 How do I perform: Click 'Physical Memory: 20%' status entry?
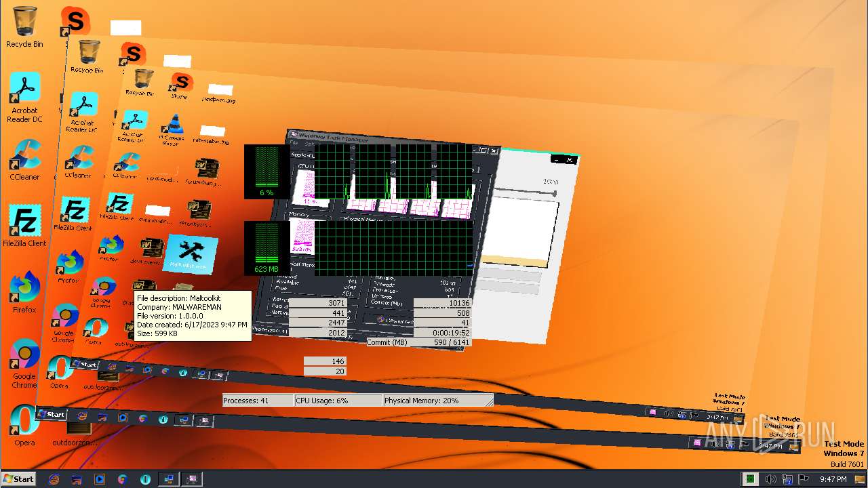(437, 401)
